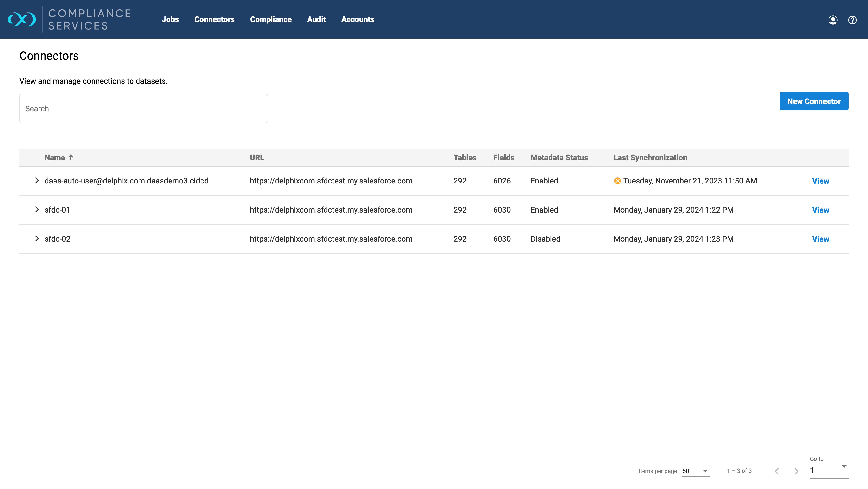The height and width of the screenshot is (489, 868).
Task: Click the orange sync error status icon
Action: coord(617,181)
